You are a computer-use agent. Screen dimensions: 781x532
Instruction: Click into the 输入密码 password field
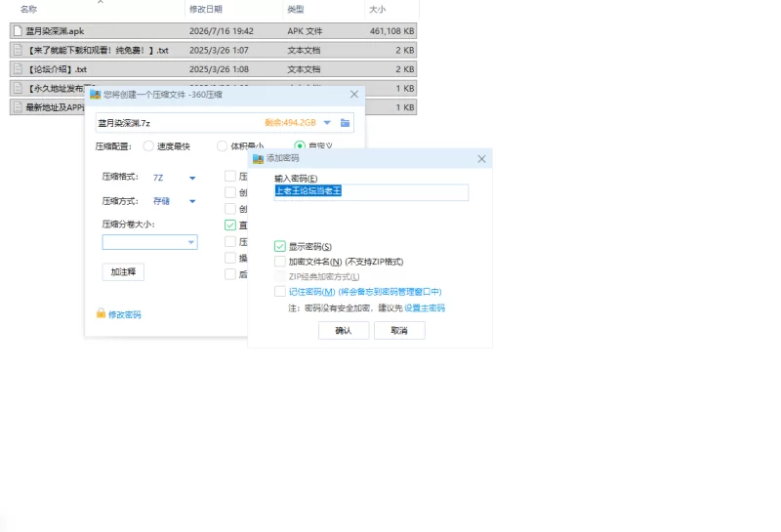pyautogui.click(x=371, y=192)
